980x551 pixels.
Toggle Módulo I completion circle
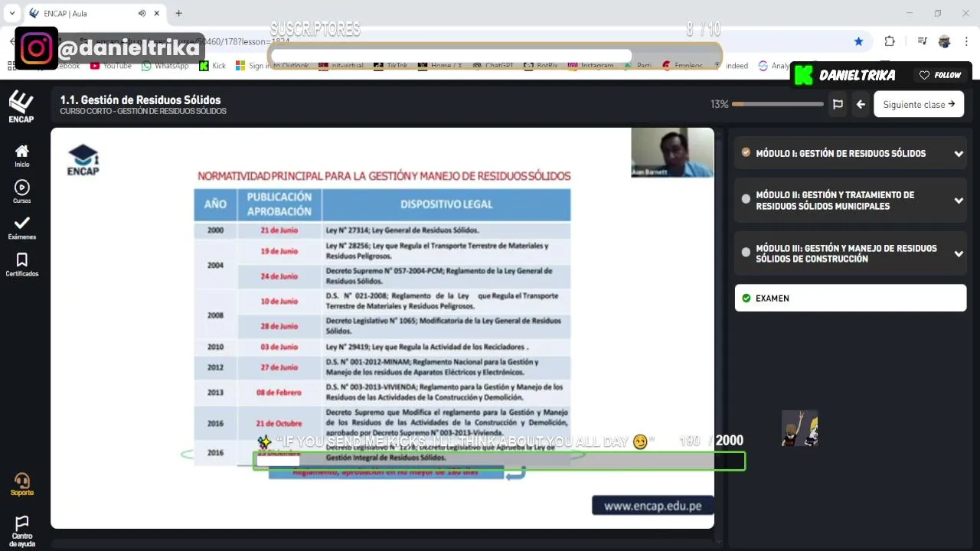pos(746,153)
